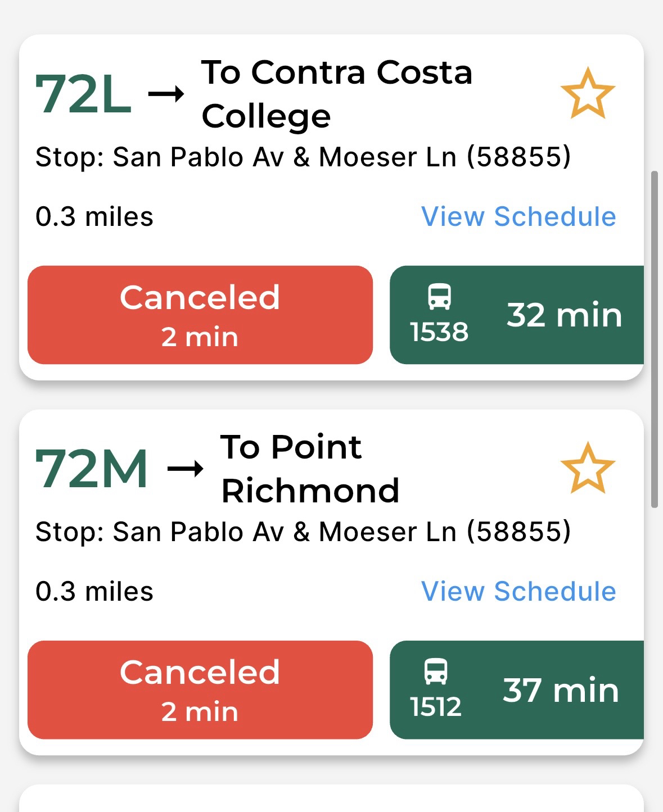
Task: Tap the Canceled 2 min tile for 72M
Action: [200, 690]
